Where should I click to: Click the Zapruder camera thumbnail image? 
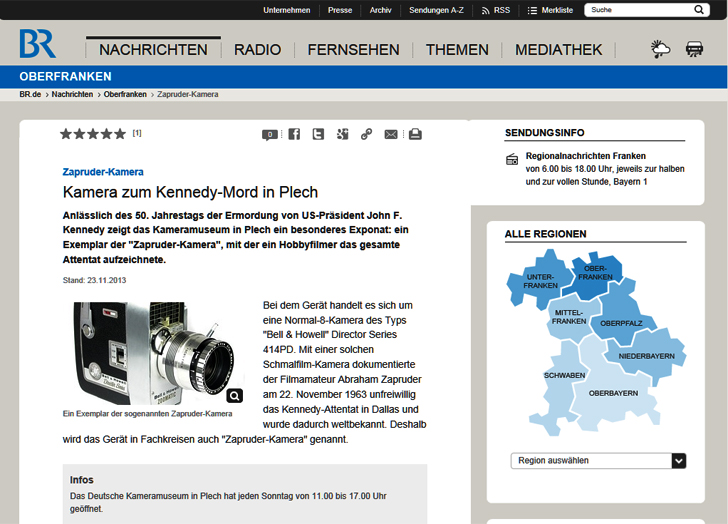pyautogui.click(x=157, y=353)
